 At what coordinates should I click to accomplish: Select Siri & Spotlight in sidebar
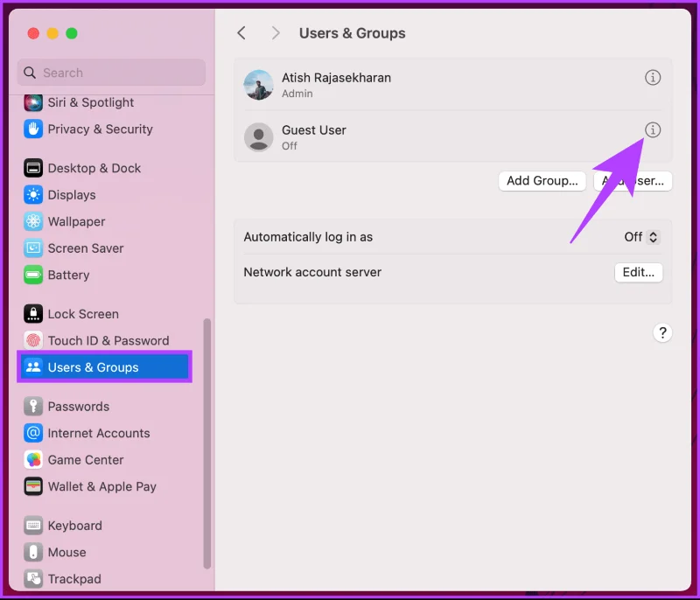point(91,102)
